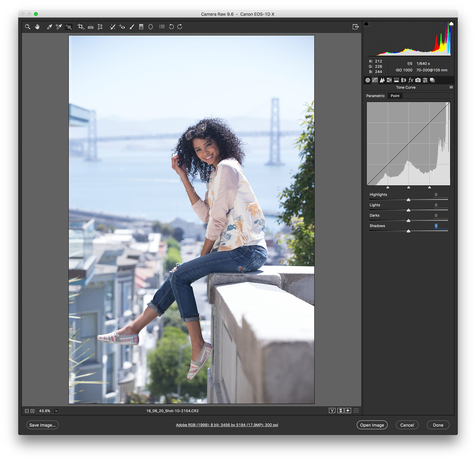This screenshot has width=476, height=461.
Task: Click the Highlights slider handle
Action: [408, 200]
